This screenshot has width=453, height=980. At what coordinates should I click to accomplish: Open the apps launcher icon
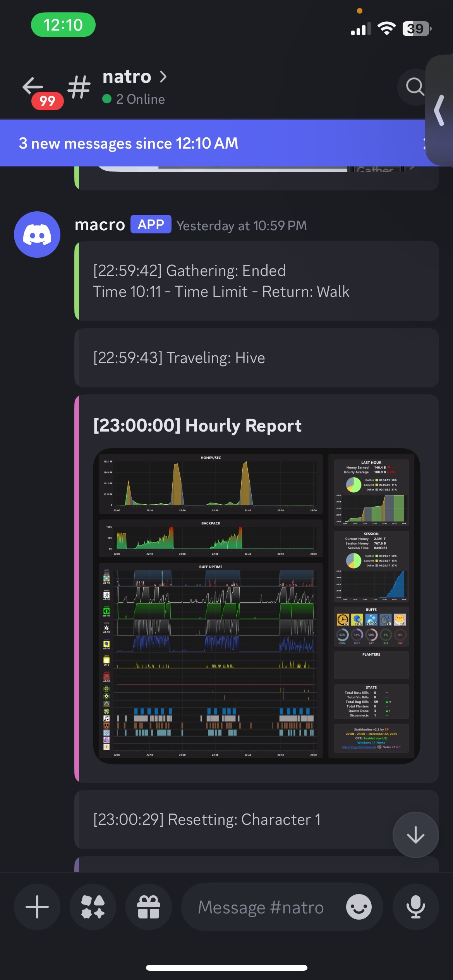93,907
